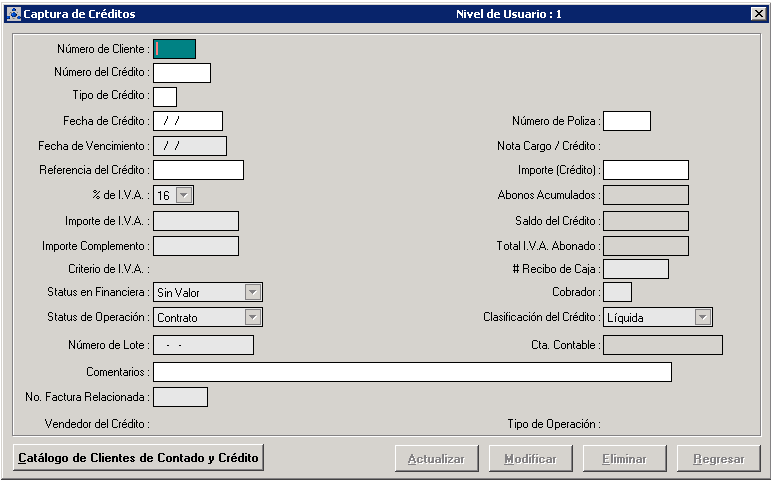The width and height of the screenshot is (771, 481).
Task: Focus the Número de Cliente field
Action: pyautogui.click(x=174, y=49)
